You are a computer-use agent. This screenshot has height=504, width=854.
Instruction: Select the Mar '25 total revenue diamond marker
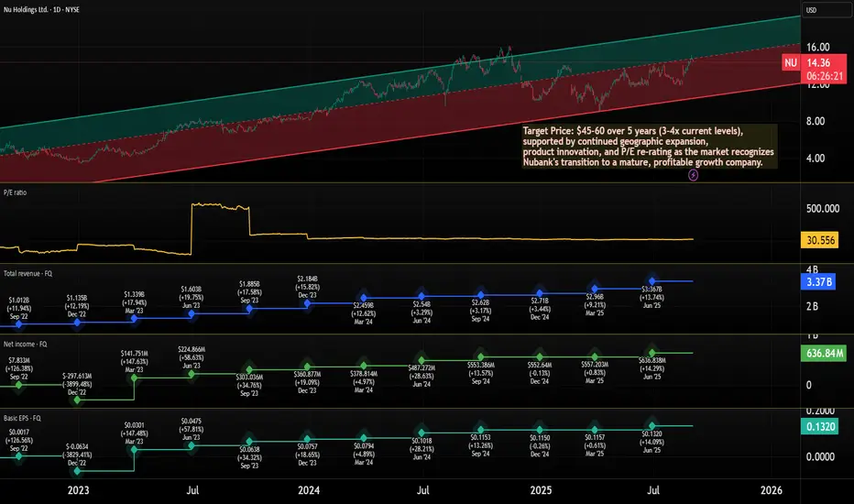coord(595,289)
